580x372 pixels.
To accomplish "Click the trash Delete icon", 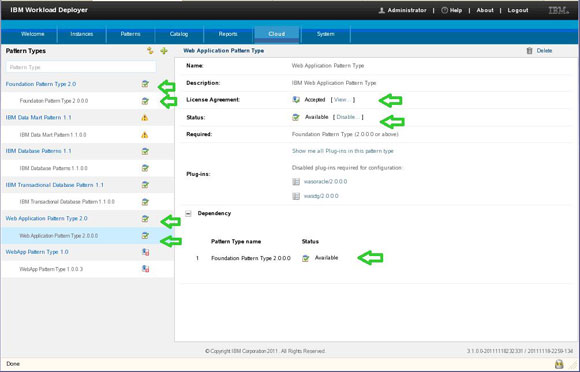I will [x=529, y=51].
